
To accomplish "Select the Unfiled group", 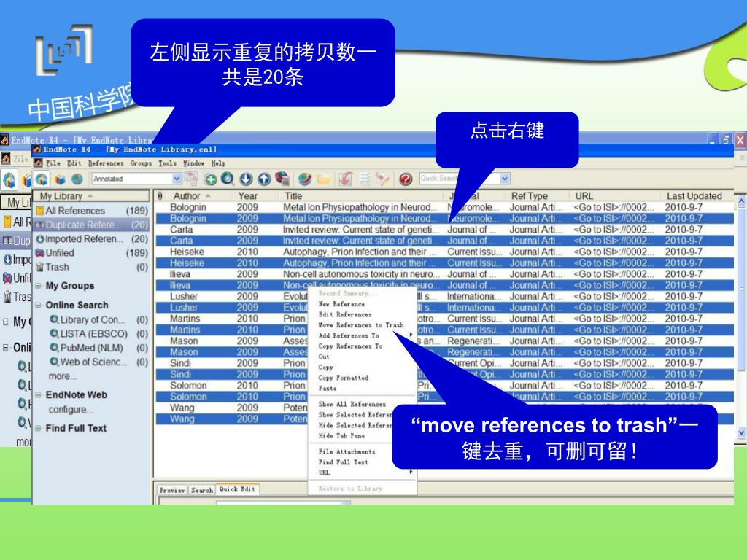I will (92, 253).
